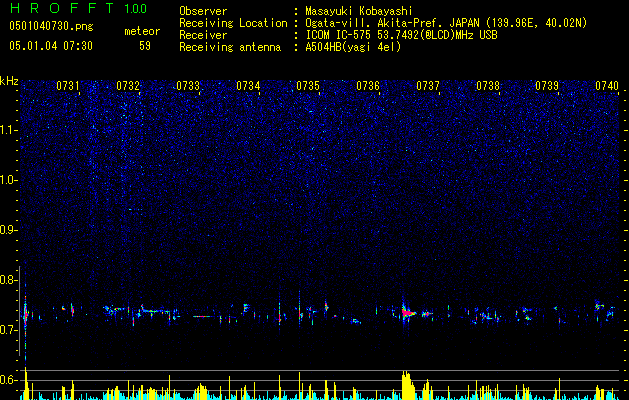Viewport: 629px width, 400px height.
Task: Click the meteor count value 59
Action: 145,46
